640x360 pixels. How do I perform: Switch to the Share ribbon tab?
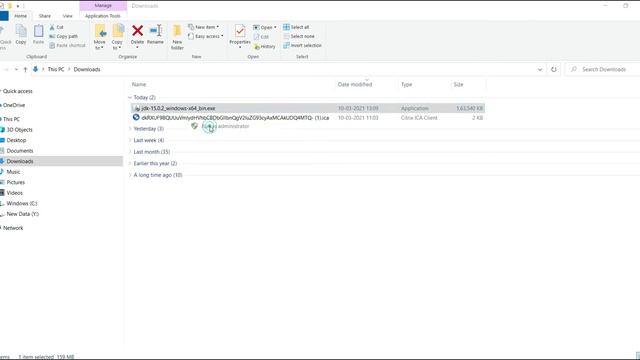pyautogui.click(x=45, y=16)
